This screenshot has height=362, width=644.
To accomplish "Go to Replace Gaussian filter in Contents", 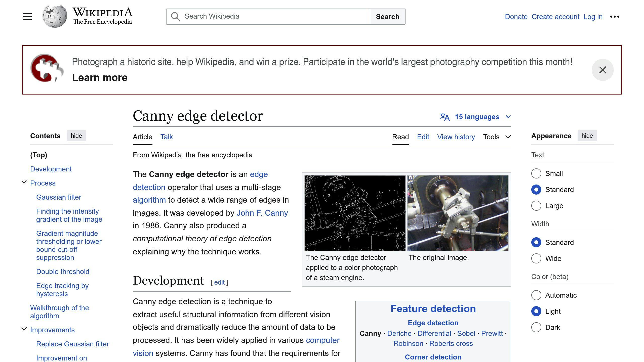I will [72, 344].
